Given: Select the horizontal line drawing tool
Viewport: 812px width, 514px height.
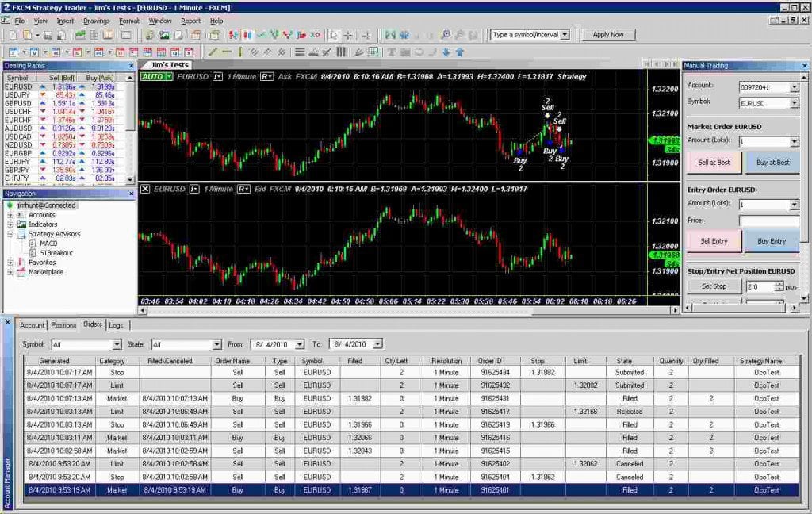Looking at the screenshot, I should (x=226, y=52).
